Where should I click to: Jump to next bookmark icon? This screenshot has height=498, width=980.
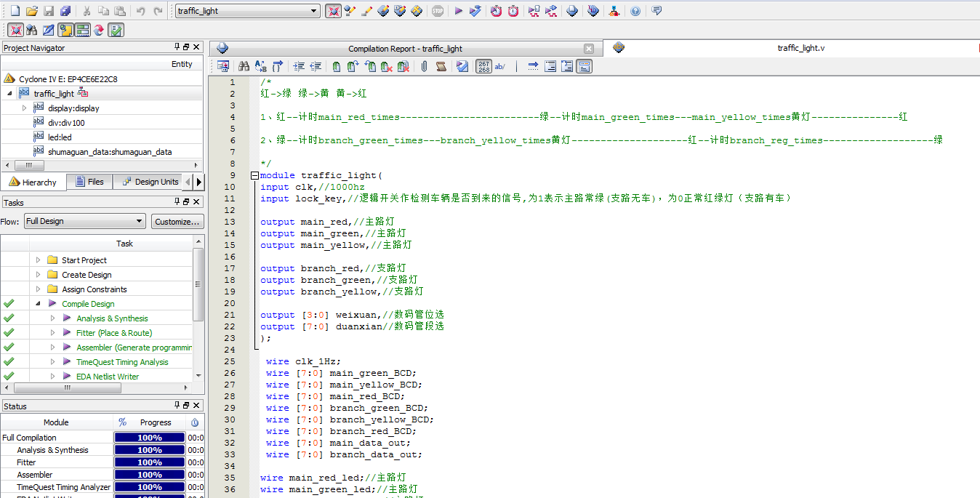353,66
